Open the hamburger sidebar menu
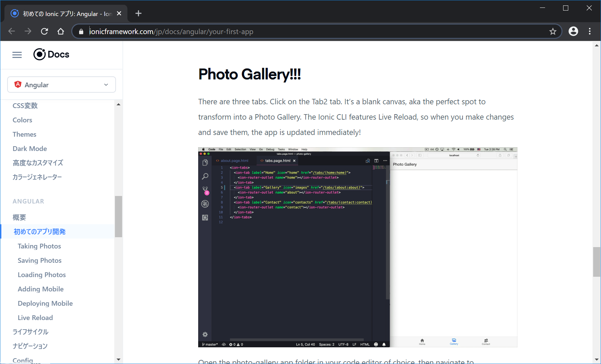Viewport: 601px width, 364px height. tap(17, 55)
